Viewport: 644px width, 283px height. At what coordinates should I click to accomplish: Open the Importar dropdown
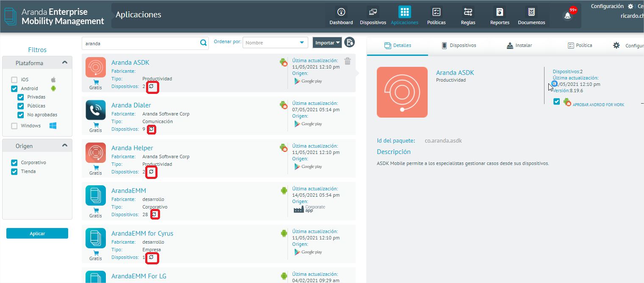pyautogui.click(x=327, y=43)
